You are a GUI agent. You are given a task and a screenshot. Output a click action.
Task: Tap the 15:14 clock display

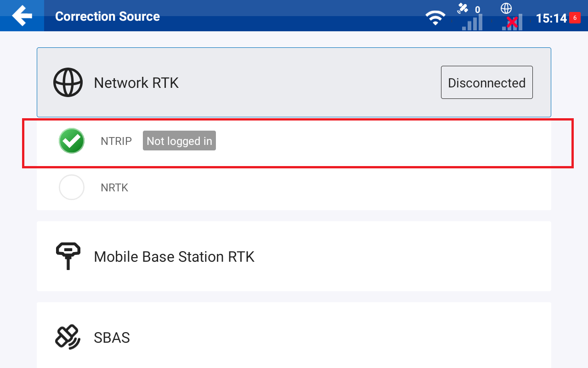tap(551, 18)
